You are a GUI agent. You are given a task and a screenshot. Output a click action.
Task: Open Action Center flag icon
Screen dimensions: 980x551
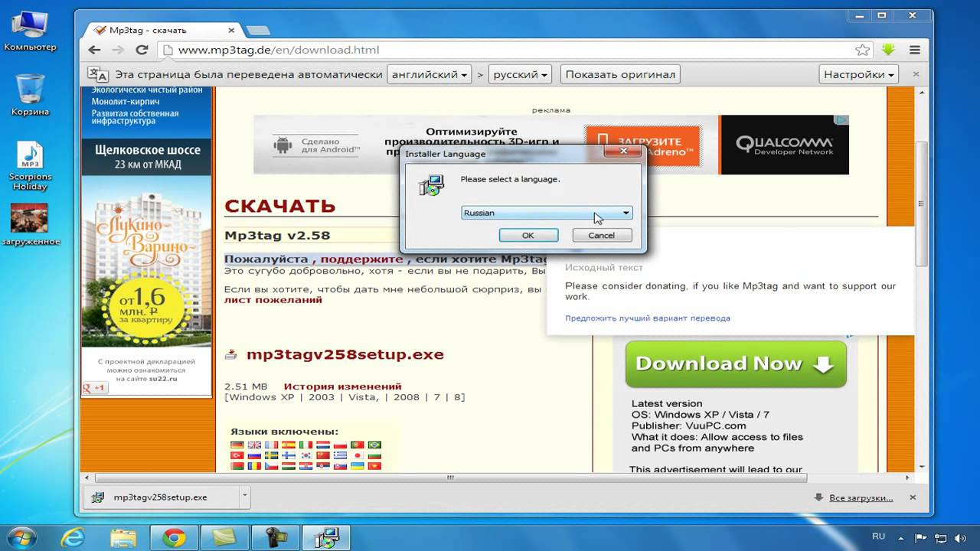[921, 538]
